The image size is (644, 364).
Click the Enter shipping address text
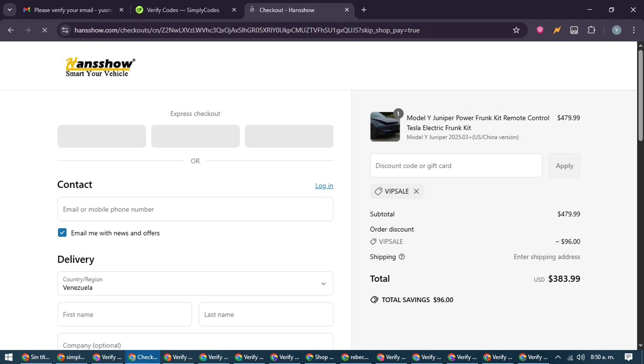(547, 257)
